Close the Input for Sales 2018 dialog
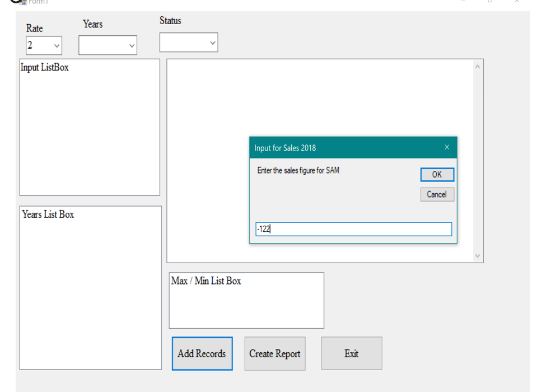 (446, 147)
